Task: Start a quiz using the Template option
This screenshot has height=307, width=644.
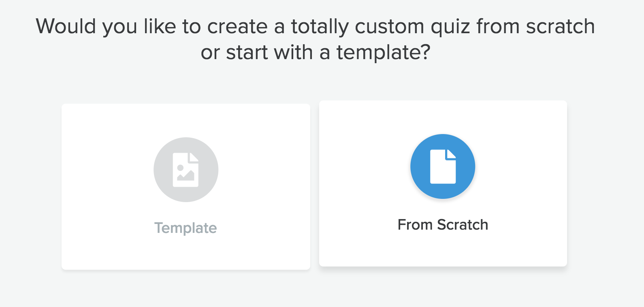Action: coord(186,187)
